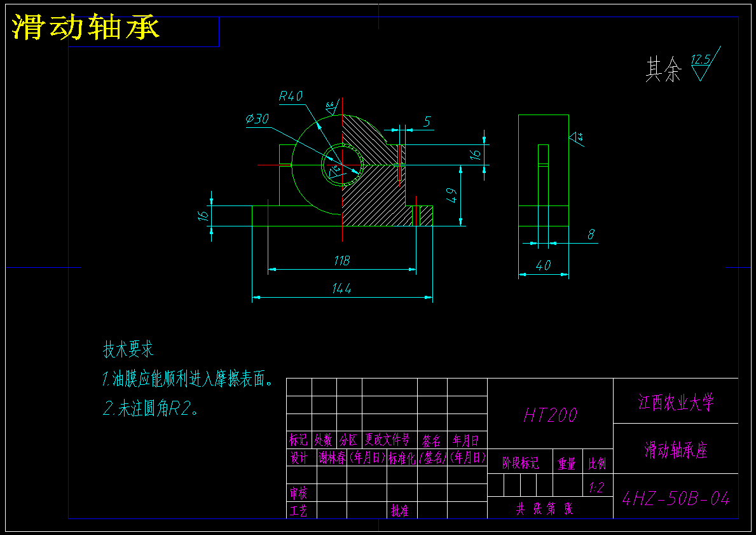Click the note 1.油膜应能顺利进入摩擦表面。
This screenshot has width=756, height=535.
pyautogui.click(x=188, y=379)
